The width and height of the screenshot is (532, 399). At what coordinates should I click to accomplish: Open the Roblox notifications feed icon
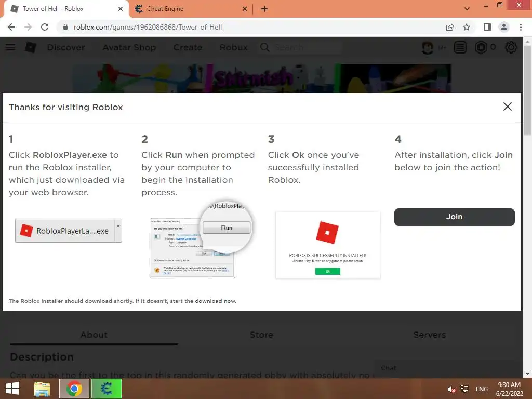(x=460, y=47)
